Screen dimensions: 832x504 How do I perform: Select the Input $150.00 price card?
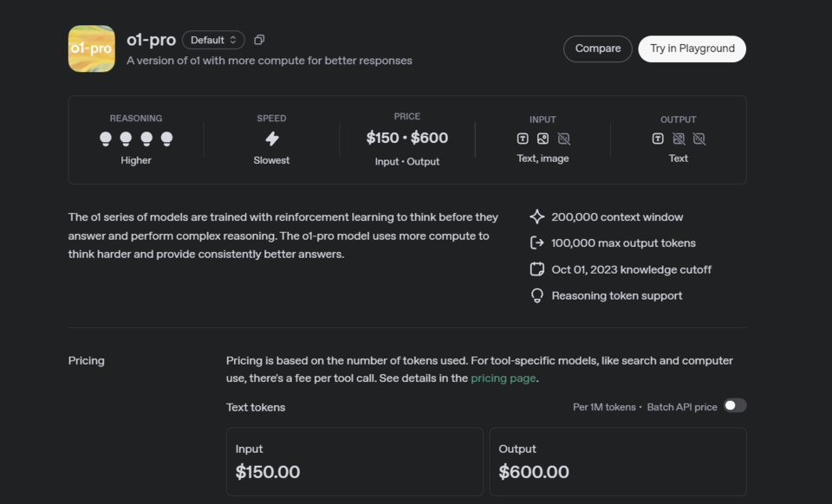click(x=354, y=462)
